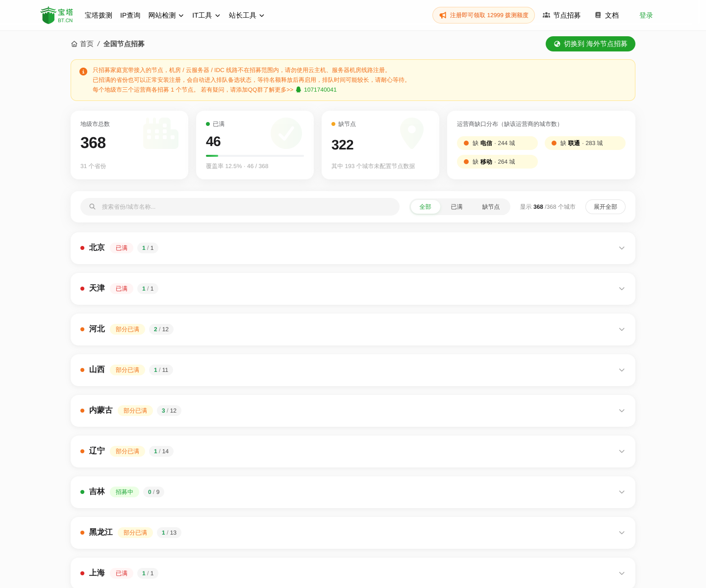Screen dimensions: 706x588
Task: Click the 宝塔 BT.CN logo
Action: coord(57,15)
